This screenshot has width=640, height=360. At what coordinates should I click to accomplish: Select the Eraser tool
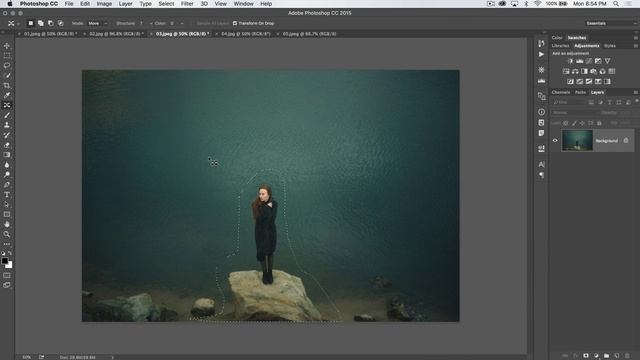click(x=7, y=145)
